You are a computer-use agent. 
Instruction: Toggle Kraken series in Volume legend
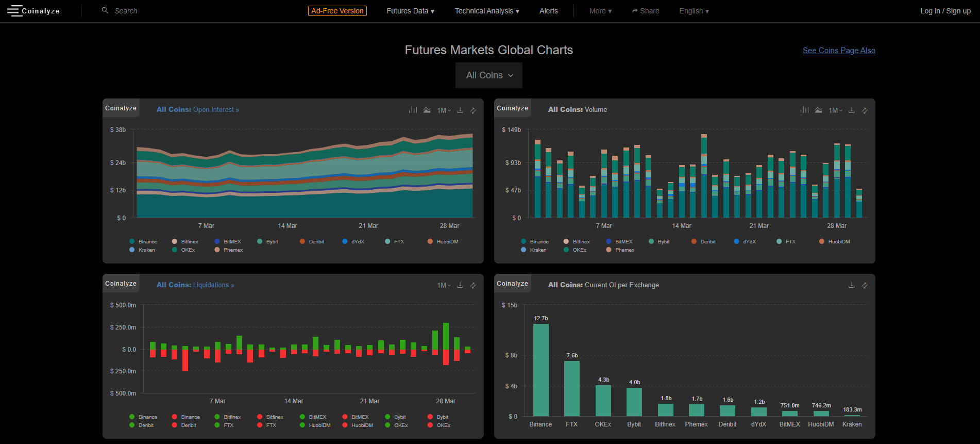pos(533,250)
